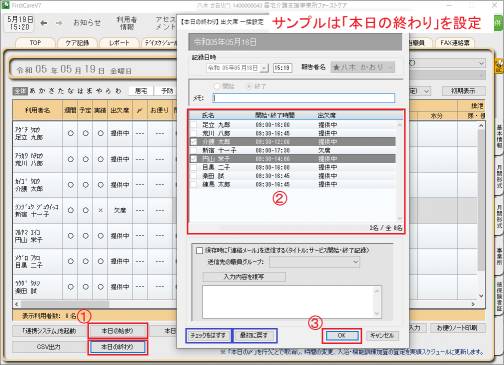Uncheck the 円山 栄子 row checkbox
This screenshot has height=365, width=504.
pyautogui.click(x=194, y=159)
